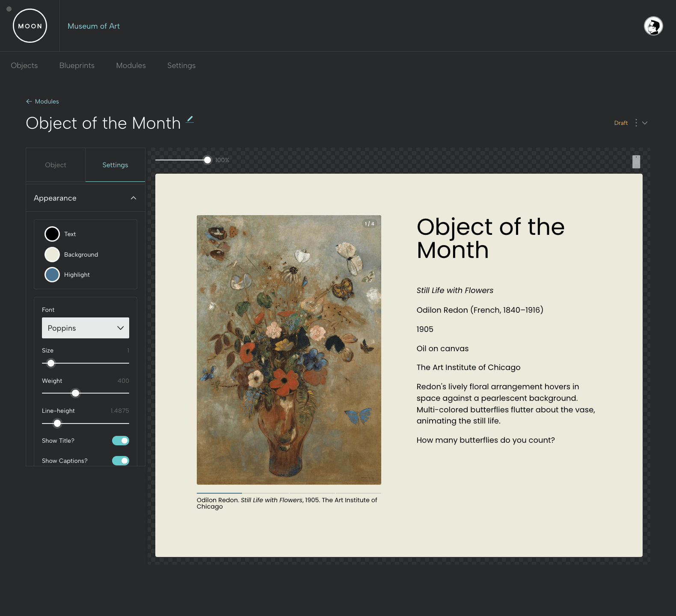Expand the Draft status chevron
Image resolution: width=676 pixels, height=616 pixels.
click(645, 123)
